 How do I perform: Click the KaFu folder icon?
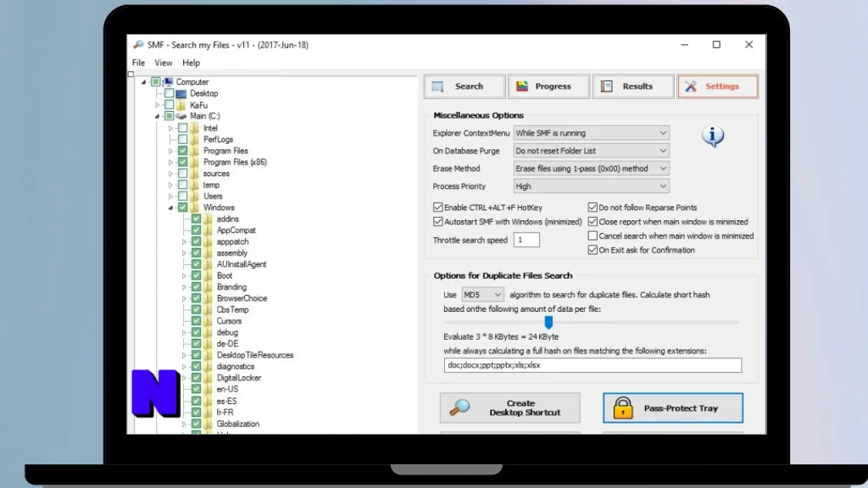point(181,105)
